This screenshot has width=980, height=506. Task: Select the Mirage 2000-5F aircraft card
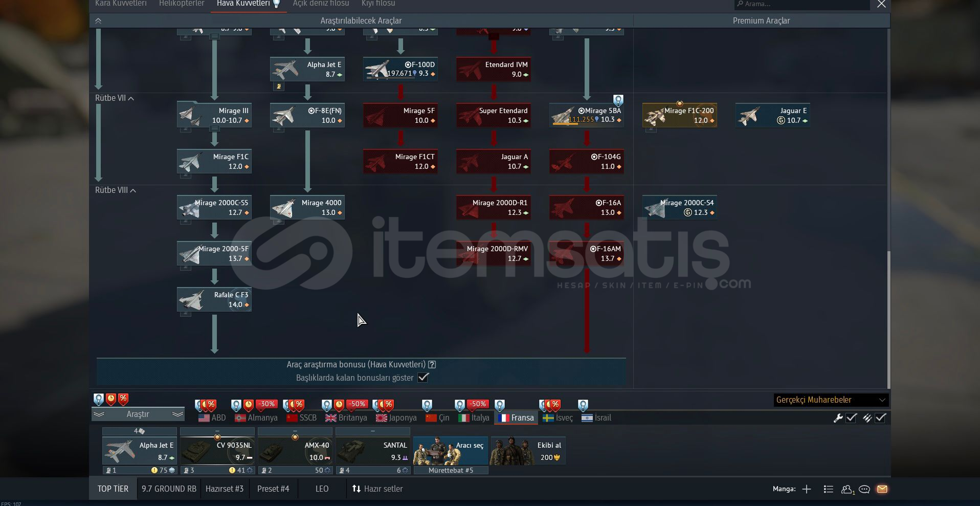click(x=214, y=253)
